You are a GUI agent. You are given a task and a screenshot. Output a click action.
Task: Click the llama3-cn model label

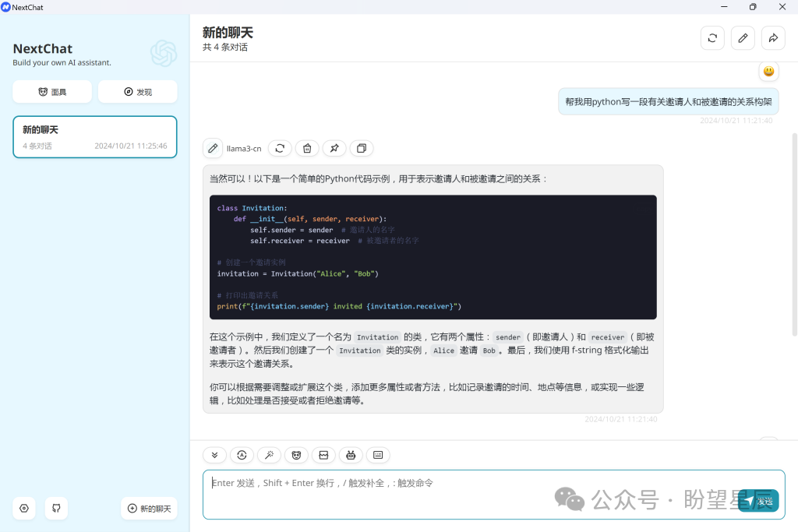(x=244, y=149)
